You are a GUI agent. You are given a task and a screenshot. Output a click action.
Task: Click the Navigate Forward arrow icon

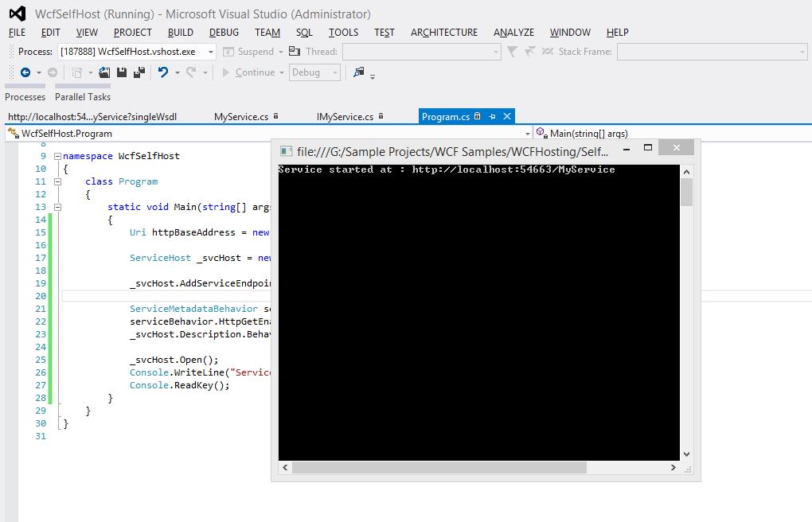53,72
